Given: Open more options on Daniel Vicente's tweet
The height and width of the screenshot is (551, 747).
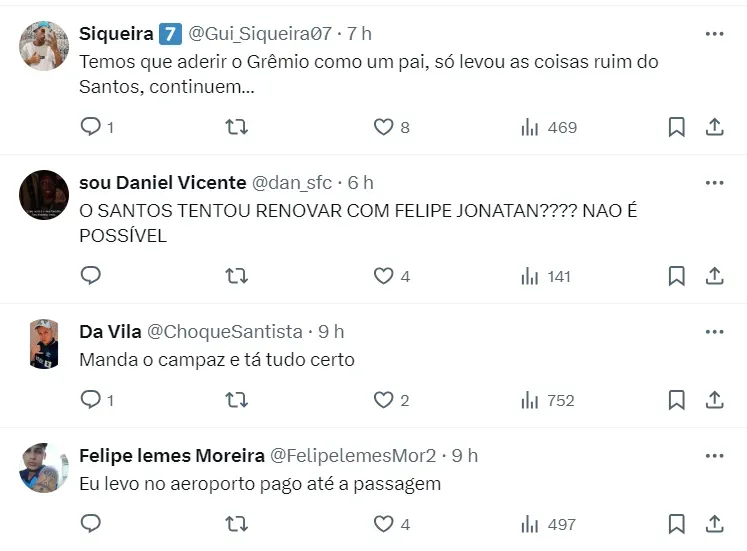Looking at the screenshot, I should (714, 182).
